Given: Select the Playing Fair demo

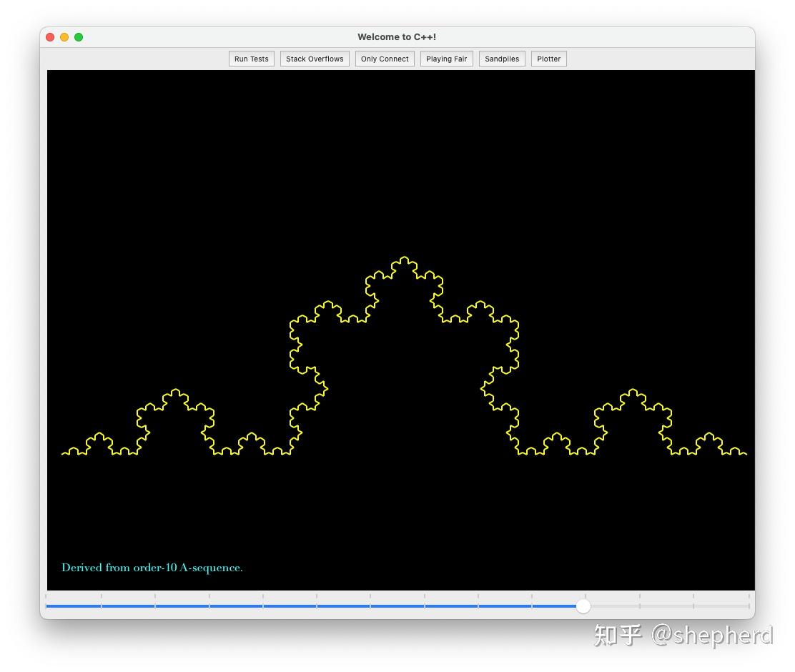Looking at the screenshot, I should 446,59.
